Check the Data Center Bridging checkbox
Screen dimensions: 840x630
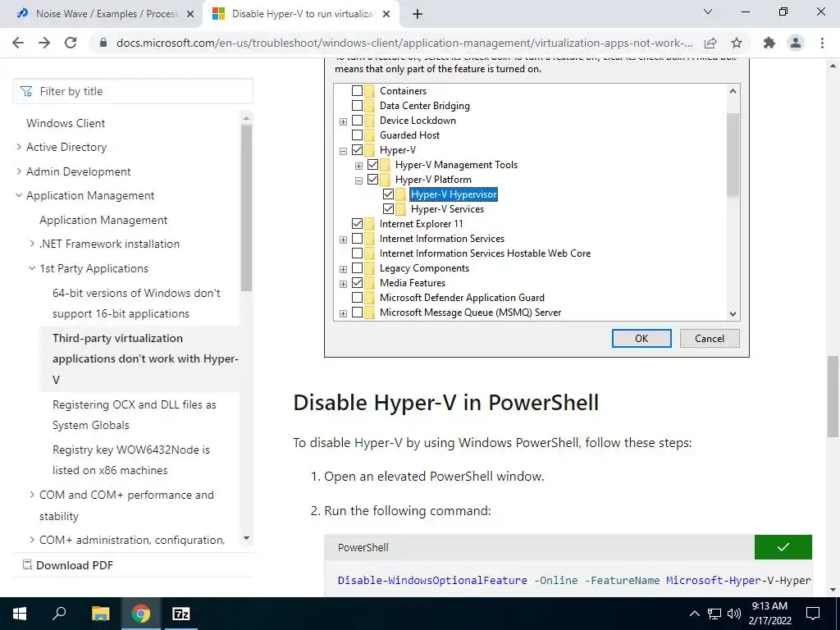pyautogui.click(x=357, y=106)
